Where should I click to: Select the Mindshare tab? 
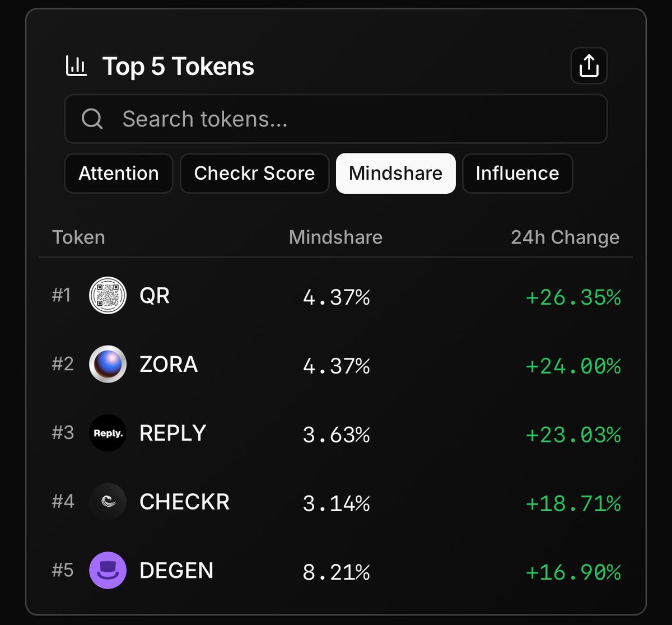(396, 173)
